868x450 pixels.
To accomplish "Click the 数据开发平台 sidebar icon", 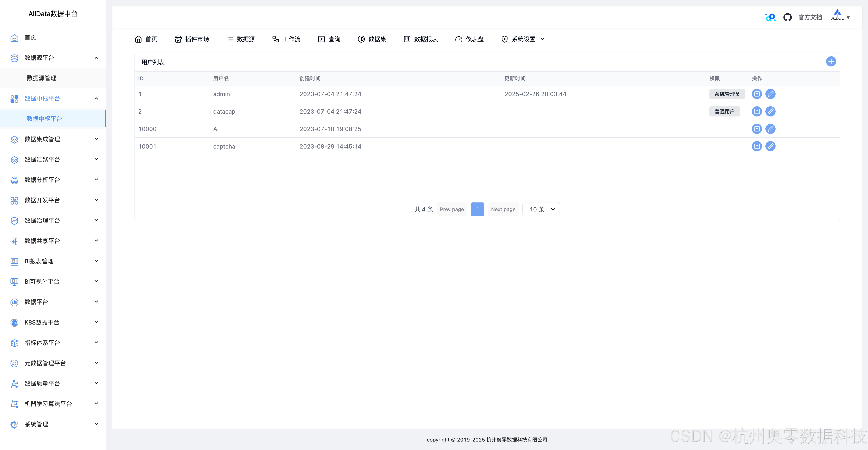I will point(14,200).
